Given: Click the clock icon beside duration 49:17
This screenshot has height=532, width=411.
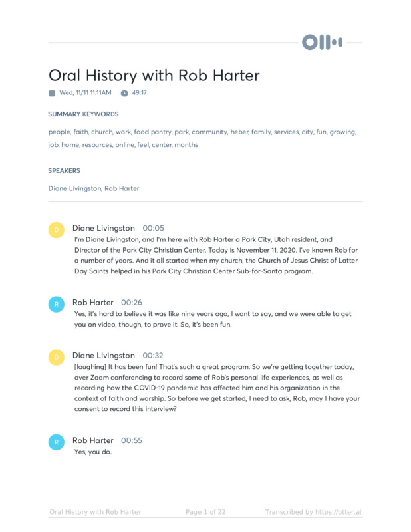Looking at the screenshot, I should tap(124, 93).
